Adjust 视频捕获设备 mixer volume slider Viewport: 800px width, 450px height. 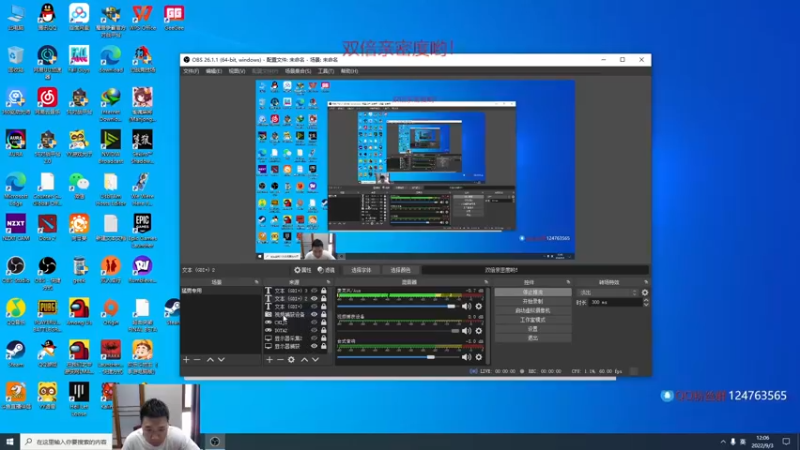tap(398, 331)
